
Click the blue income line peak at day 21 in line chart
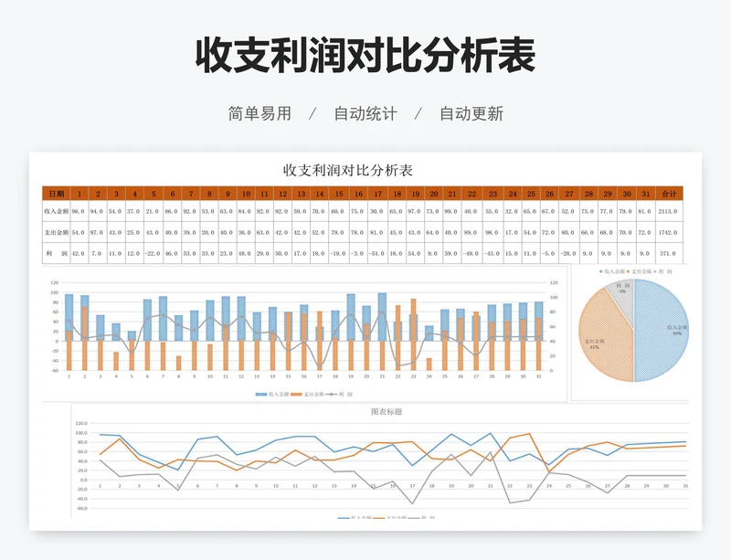click(x=491, y=433)
